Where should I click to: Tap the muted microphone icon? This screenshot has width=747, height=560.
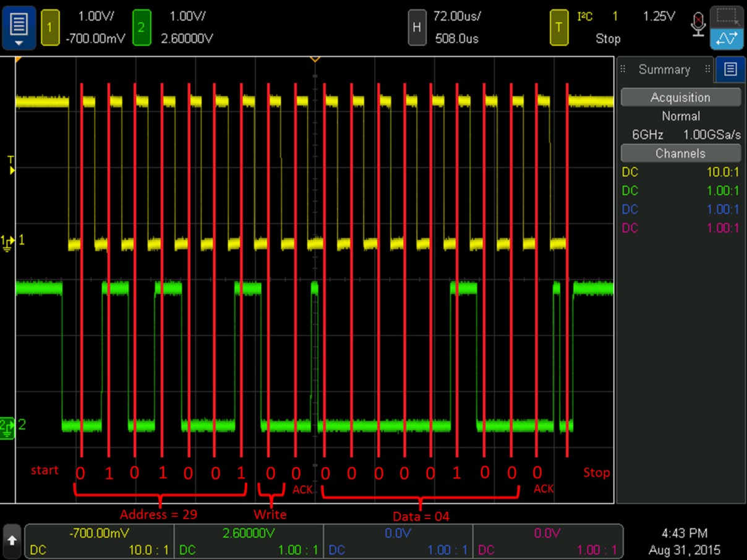[x=698, y=24]
